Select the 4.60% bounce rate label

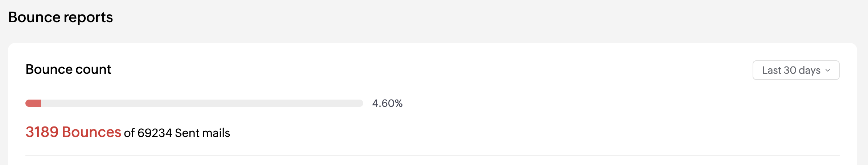coord(387,104)
